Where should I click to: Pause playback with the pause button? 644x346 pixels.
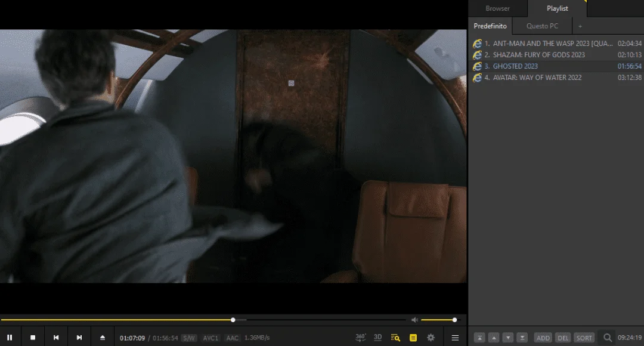pos(10,338)
